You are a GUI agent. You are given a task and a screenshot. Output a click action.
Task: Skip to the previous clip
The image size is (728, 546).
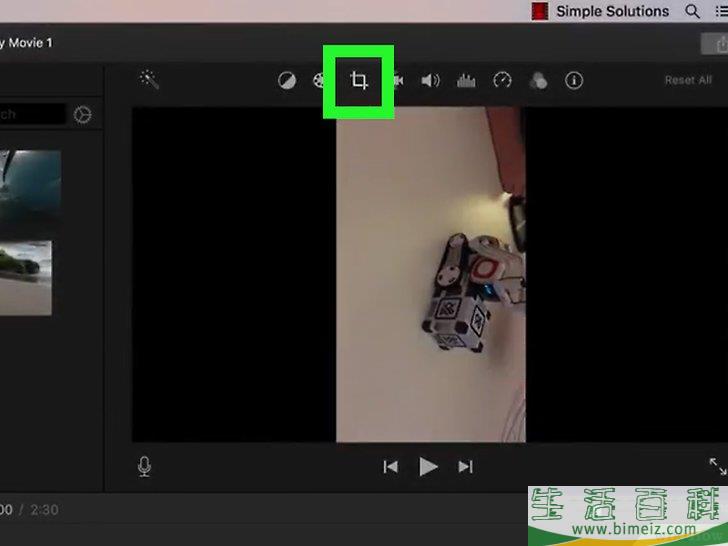390,467
